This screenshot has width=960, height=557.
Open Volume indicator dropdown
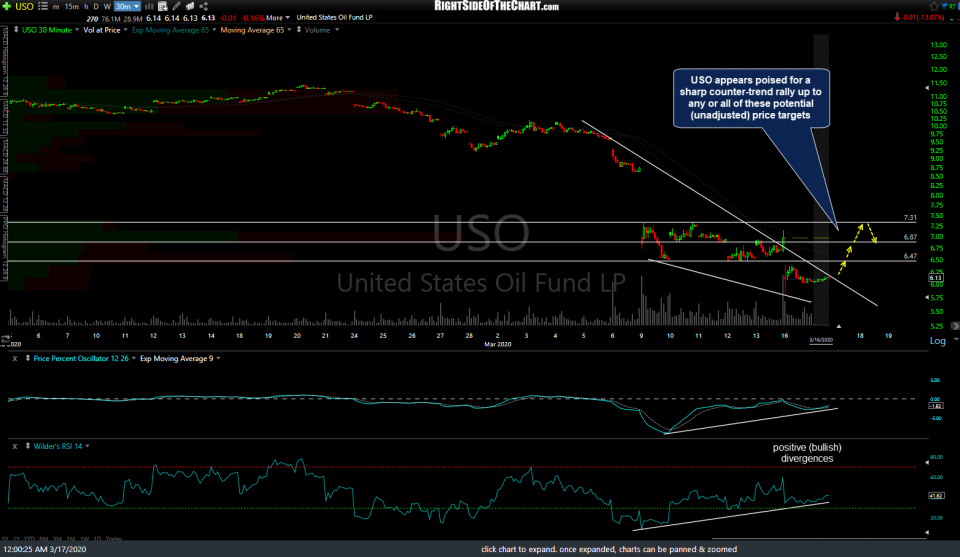337,30
